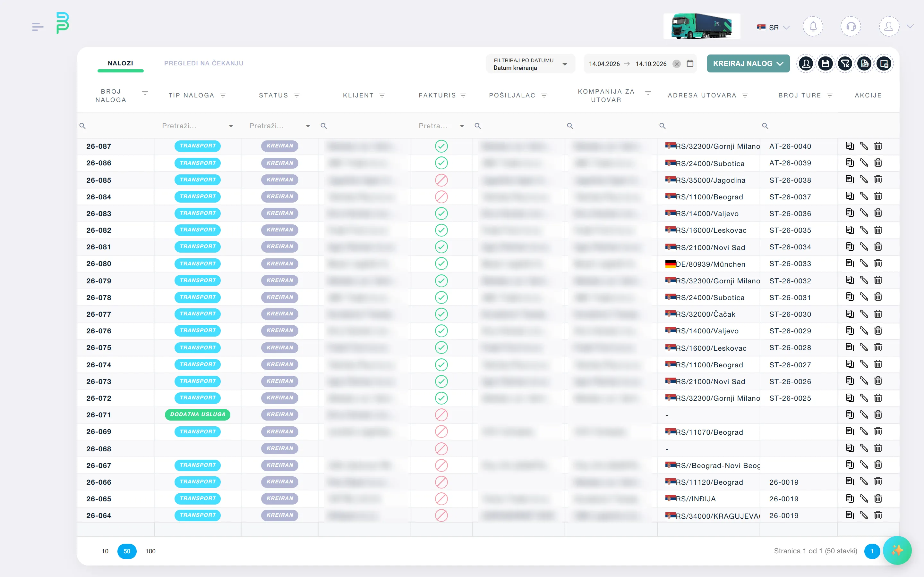The height and width of the screenshot is (577, 924).
Task: Copy order 26-074 using the document icon
Action: click(850, 364)
